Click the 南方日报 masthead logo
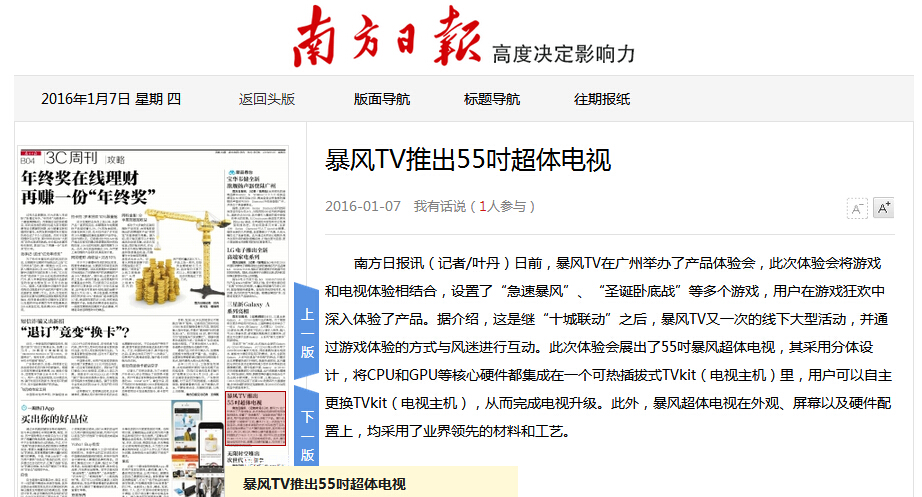The width and height of the screenshot is (922, 497). (x=386, y=35)
